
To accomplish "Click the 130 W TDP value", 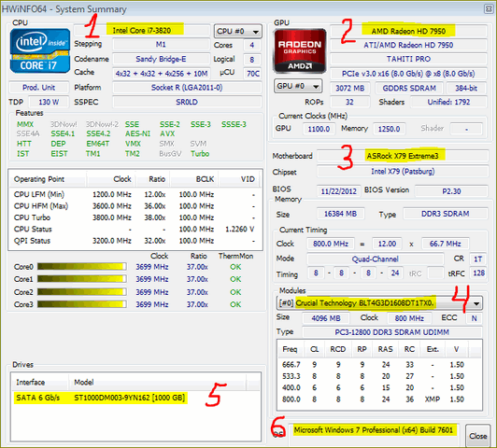I will (x=49, y=102).
